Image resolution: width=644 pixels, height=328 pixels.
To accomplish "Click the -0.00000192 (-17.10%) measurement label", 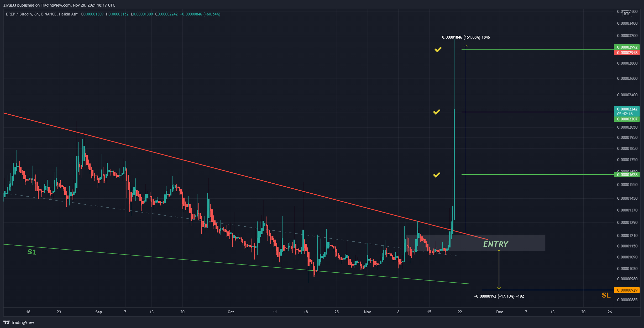I will (499, 296).
